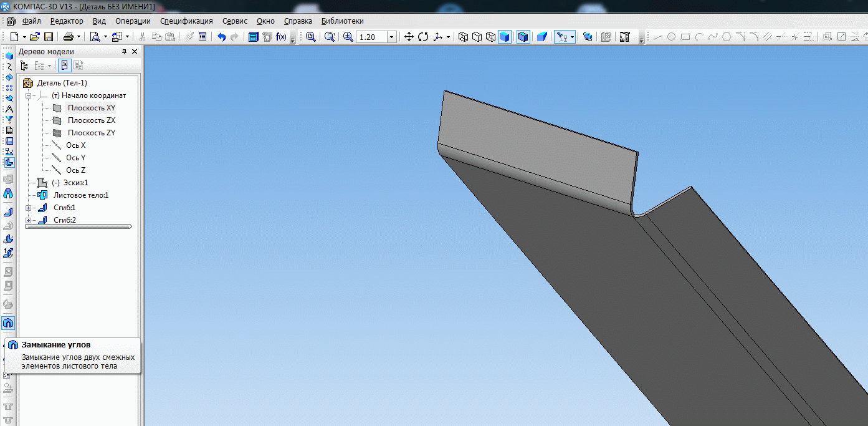Viewport: 868px width, 426px height.
Task: Select Плоскость ZX in model tree
Action: (92, 120)
